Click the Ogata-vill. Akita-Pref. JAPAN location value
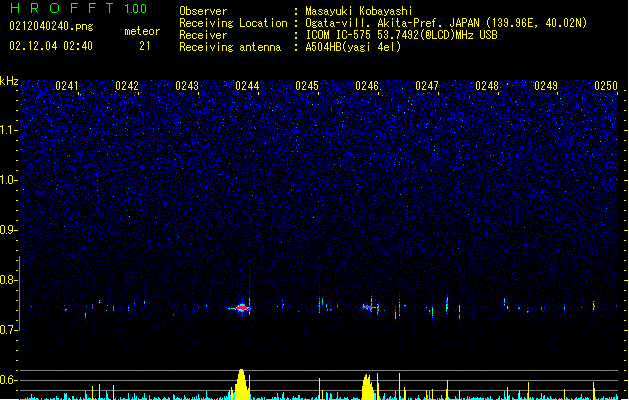The height and width of the screenshot is (400, 629). click(446, 23)
